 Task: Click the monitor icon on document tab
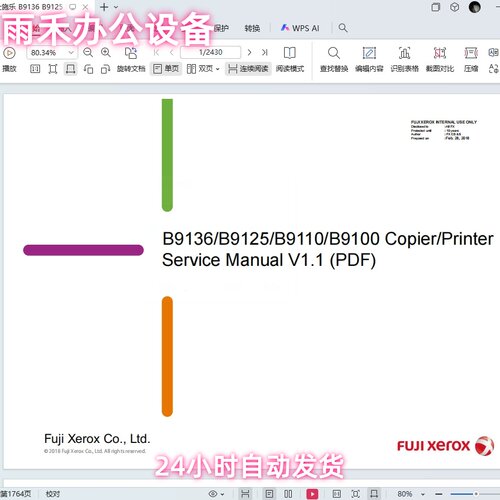(72, 7)
